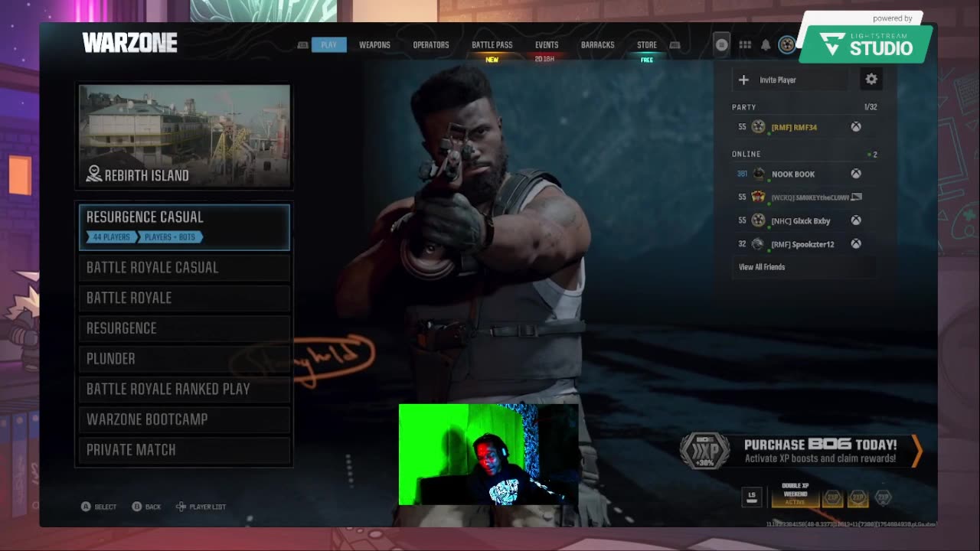Click Invite Player button

pos(790,80)
